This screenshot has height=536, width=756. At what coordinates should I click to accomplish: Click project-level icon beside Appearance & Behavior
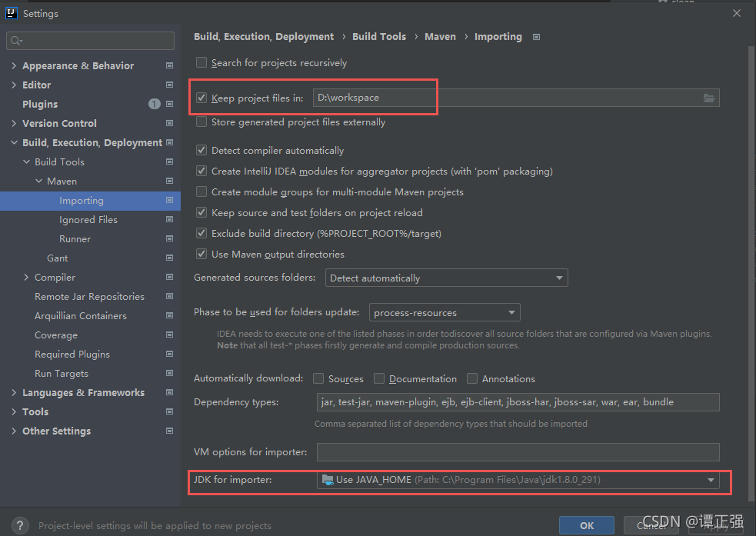pyautogui.click(x=170, y=65)
